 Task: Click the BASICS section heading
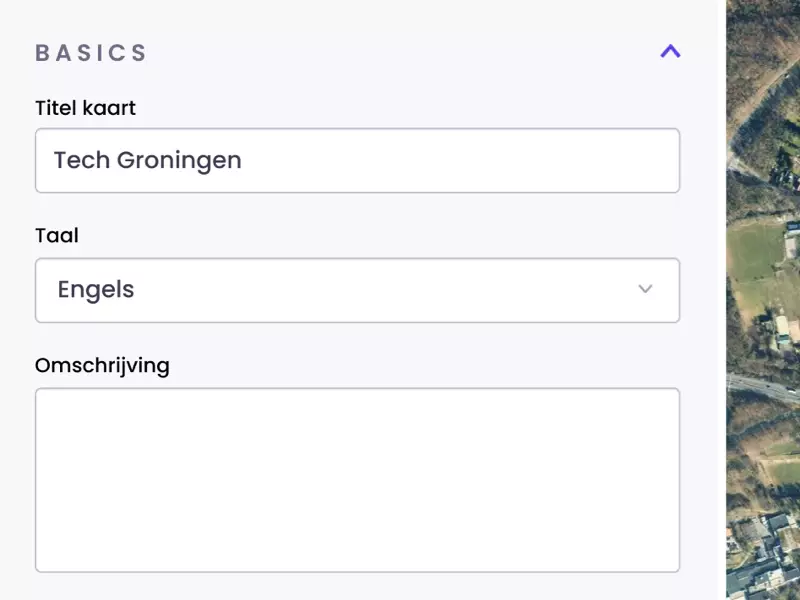[91, 53]
